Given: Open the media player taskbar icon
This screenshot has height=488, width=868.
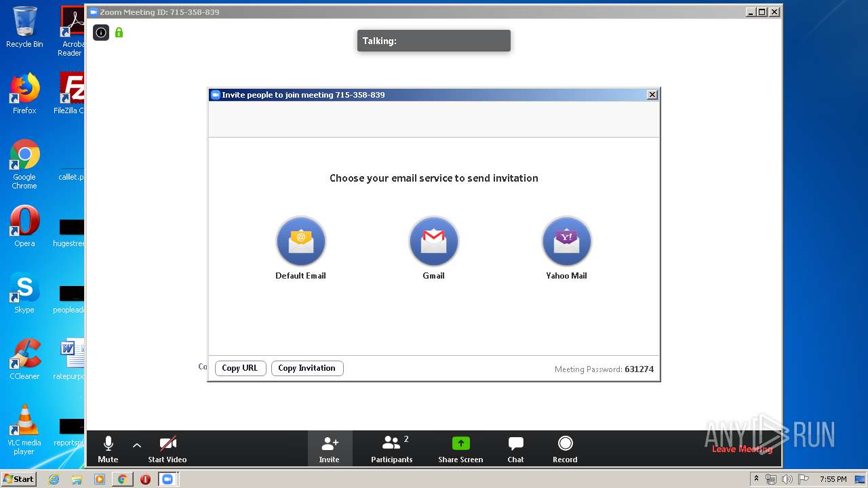Looking at the screenshot, I should point(100,479).
